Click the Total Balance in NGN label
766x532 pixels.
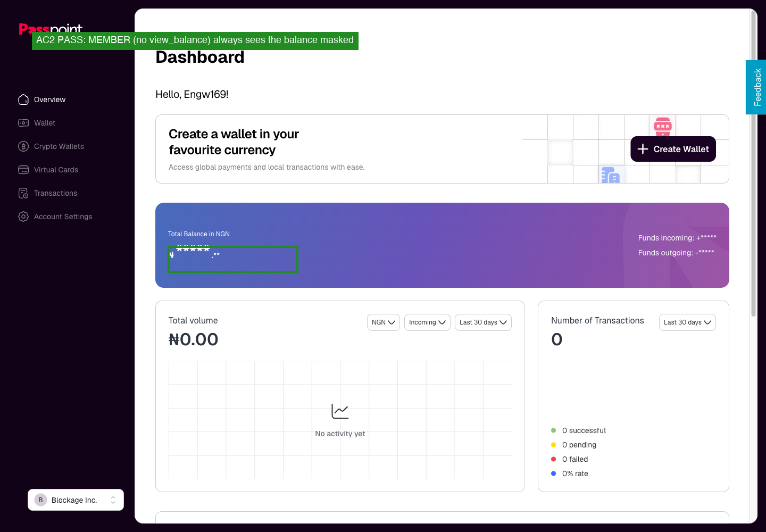coord(199,234)
